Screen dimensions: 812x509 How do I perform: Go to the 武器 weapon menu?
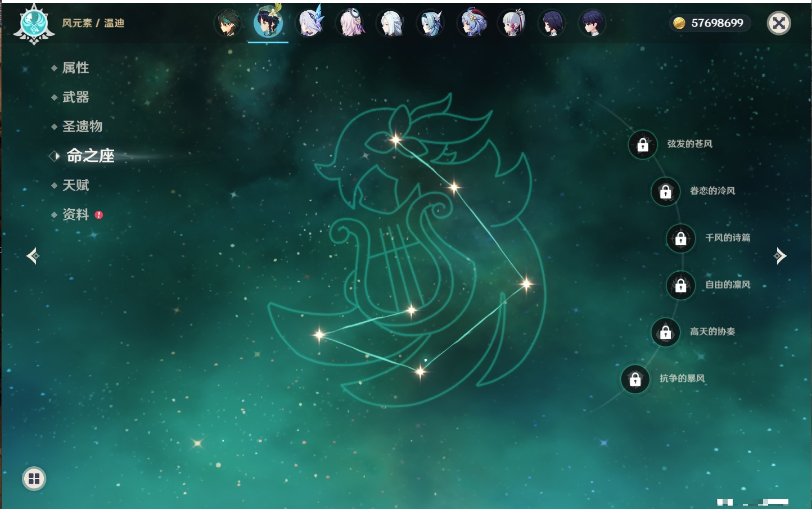tap(75, 97)
